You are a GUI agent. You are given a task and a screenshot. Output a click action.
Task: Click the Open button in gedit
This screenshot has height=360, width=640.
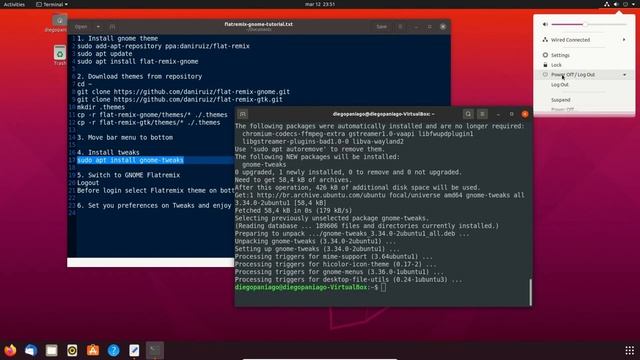[81, 27]
